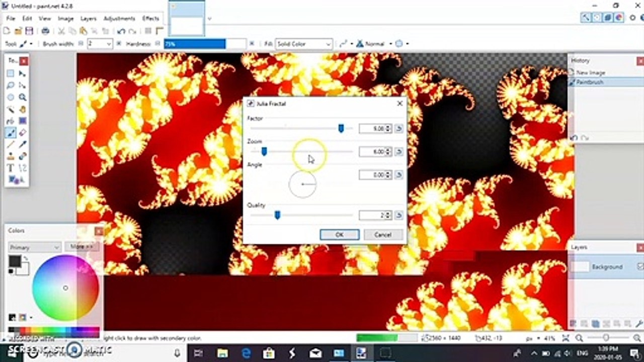Viewport: 644px width, 362px height.
Task: Click the Print toolbar icon
Action: [45, 31]
